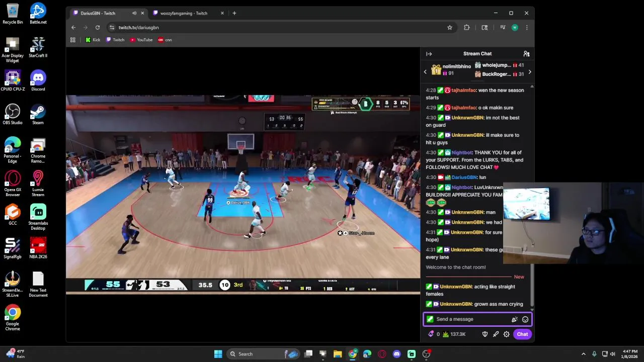Open Lumia Stream desktop shortcut
The height and width of the screenshot is (362, 644).
tap(38, 184)
